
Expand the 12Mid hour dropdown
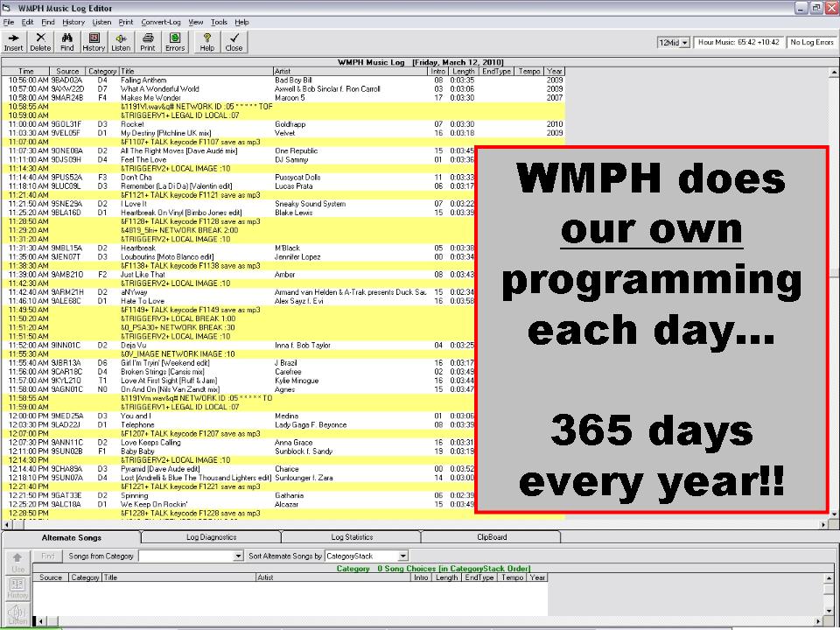pos(684,42)
